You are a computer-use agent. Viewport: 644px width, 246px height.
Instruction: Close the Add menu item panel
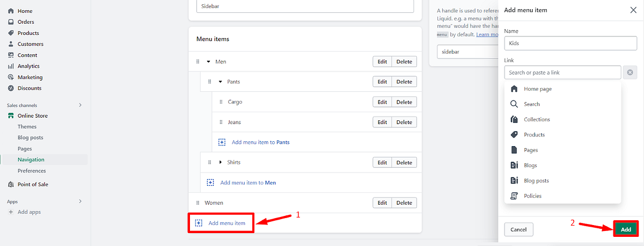click(x=633, y=10)
